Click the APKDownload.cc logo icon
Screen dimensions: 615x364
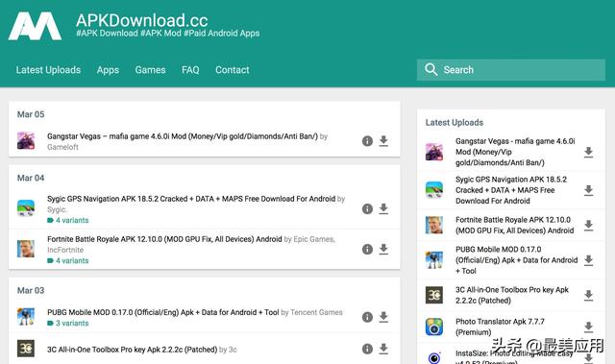tap(35, 26)
